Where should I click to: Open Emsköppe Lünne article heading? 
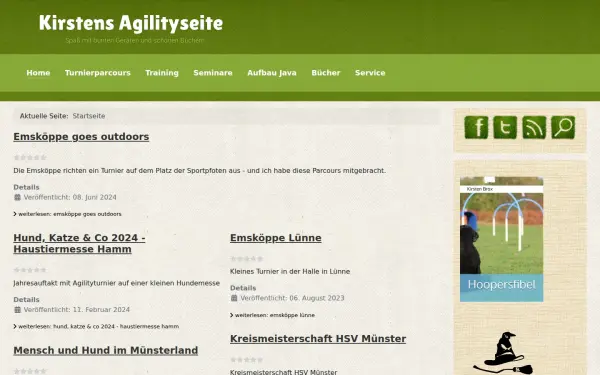pyautogui.click(x=276, y=238)
